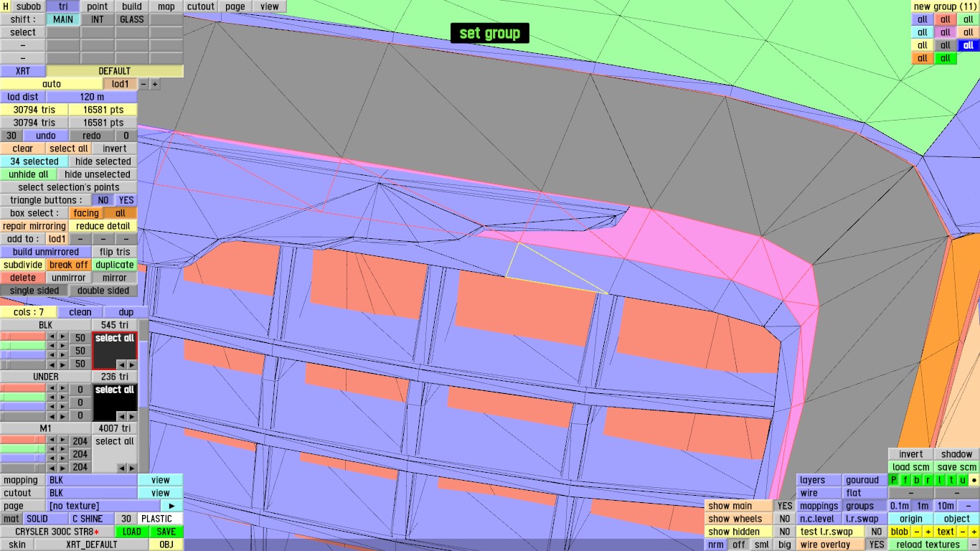
Task: Toggle wire overlay YES setting
Action: 876,545
